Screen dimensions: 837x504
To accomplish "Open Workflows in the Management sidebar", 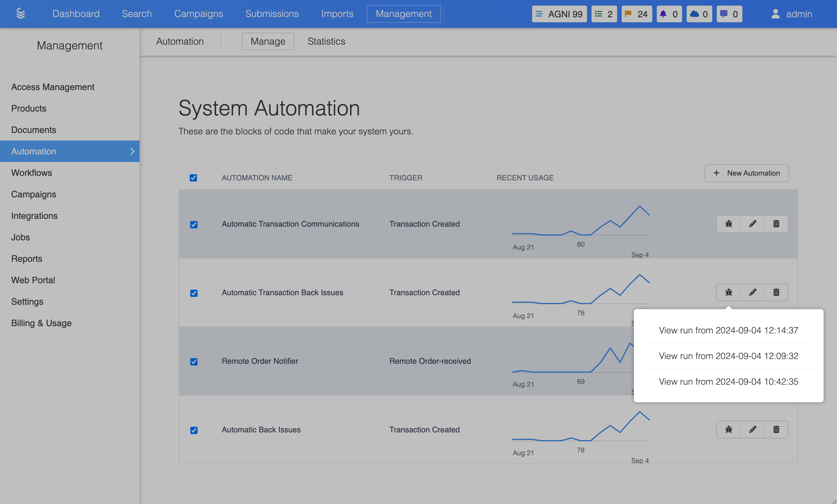I will pos(32,173).
